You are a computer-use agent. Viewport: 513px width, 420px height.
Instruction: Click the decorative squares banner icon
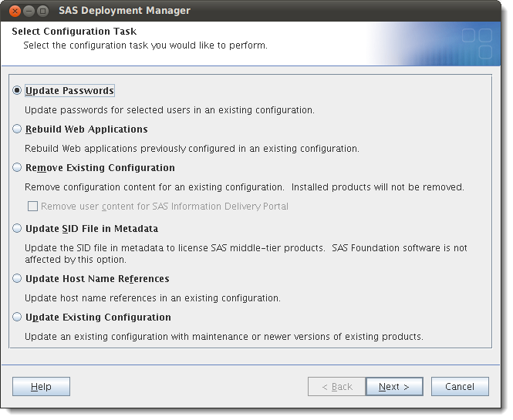(477, 43)
